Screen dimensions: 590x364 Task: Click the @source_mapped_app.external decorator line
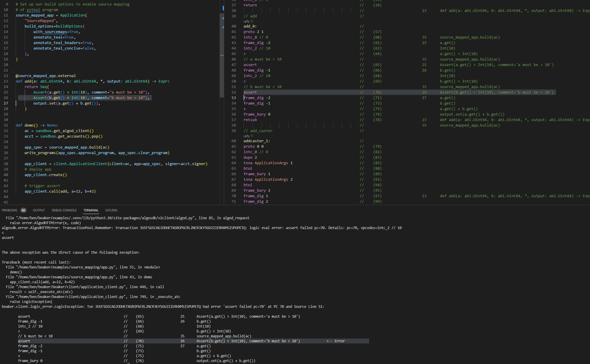tap(46, 76)
